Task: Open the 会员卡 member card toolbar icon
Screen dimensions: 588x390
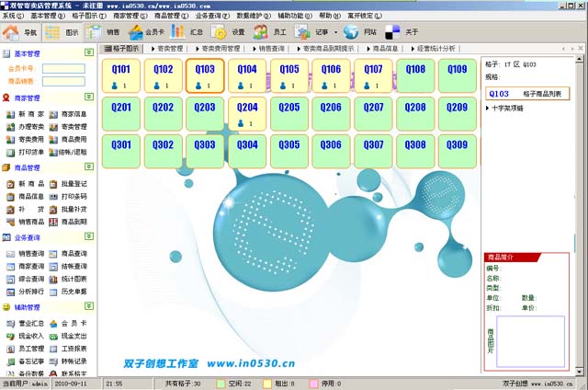Action: coord(145,32)
